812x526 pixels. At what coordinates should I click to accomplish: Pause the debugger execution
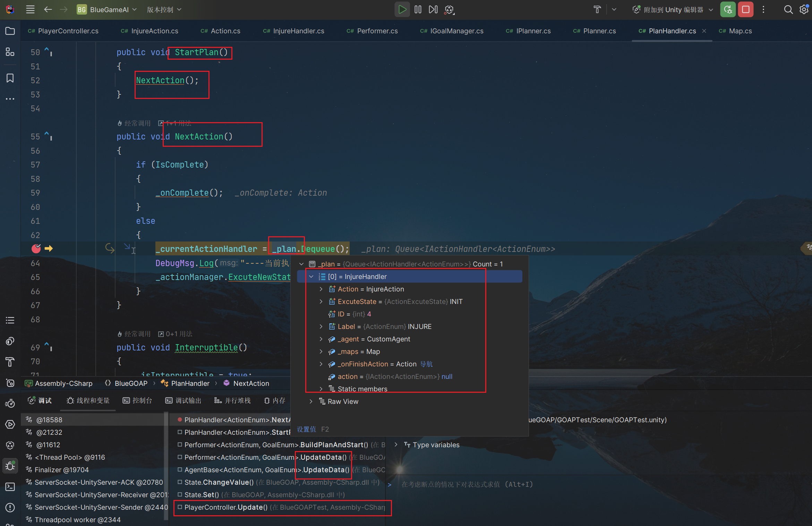click(x=418, y=9)
